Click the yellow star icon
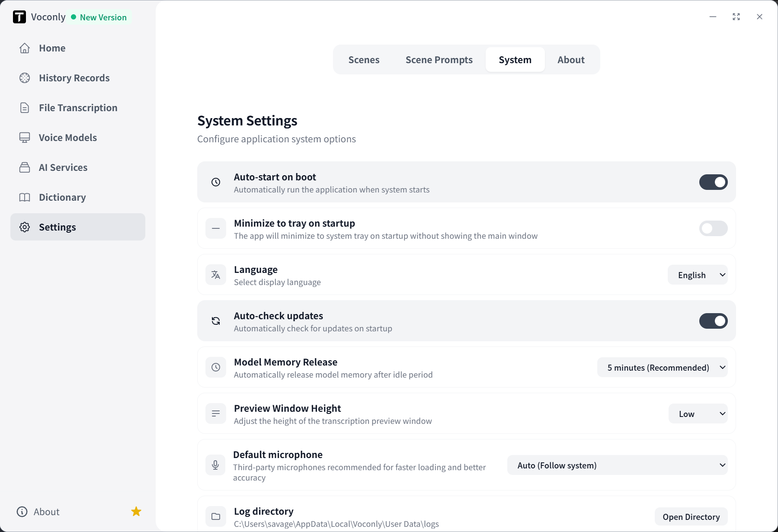This screenshot has height=532, width=778. pos(136,512)
